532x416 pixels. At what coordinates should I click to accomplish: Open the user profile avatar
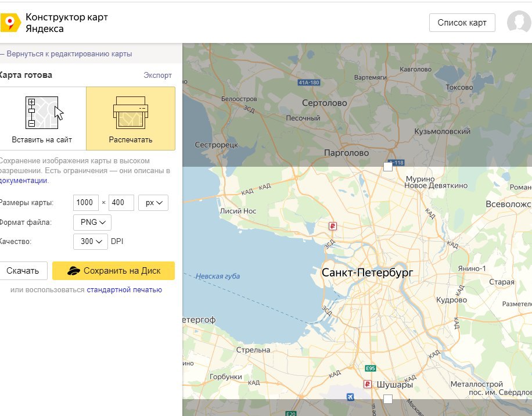519,23
